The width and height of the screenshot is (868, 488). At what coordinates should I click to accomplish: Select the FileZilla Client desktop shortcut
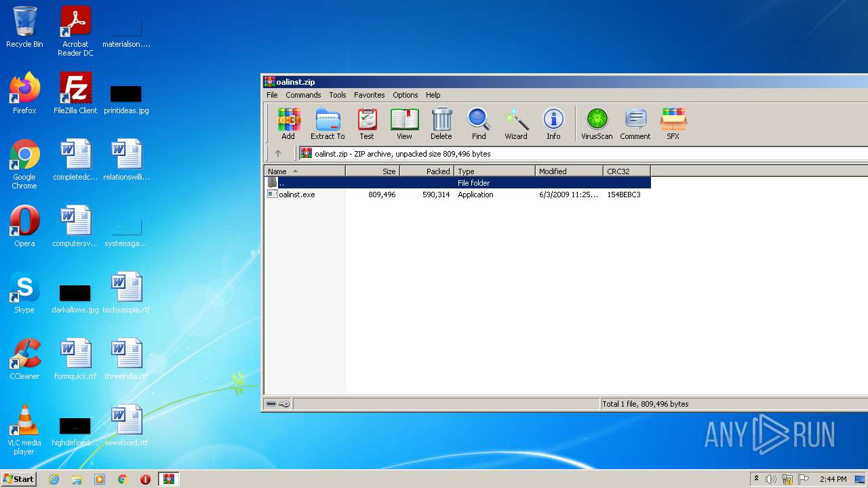[75, 94]
